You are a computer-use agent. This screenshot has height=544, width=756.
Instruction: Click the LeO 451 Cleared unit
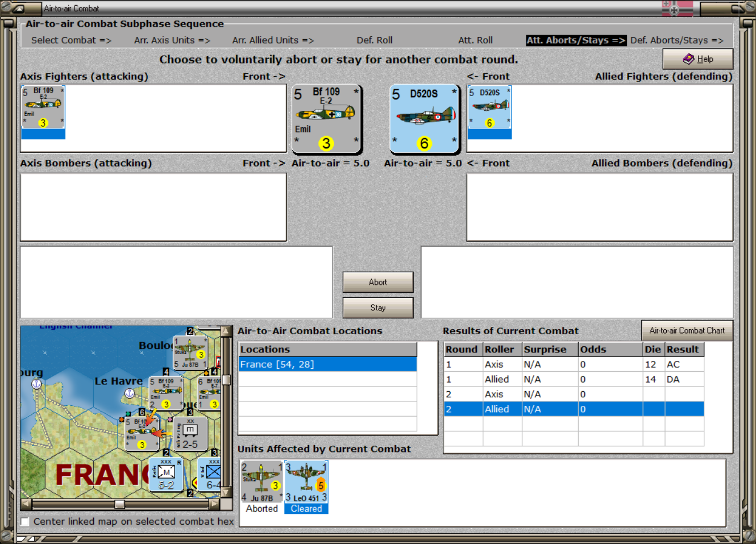coord(306,487)
